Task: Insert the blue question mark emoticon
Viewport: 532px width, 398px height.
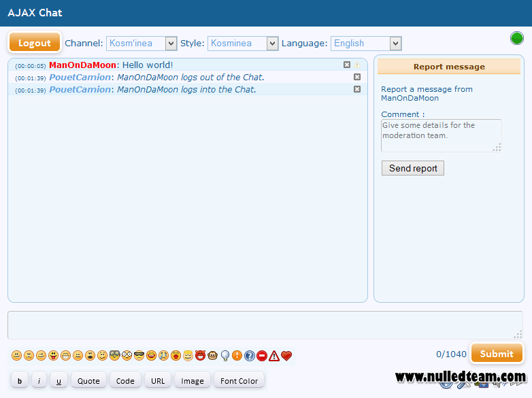Action: coord(250,355)
